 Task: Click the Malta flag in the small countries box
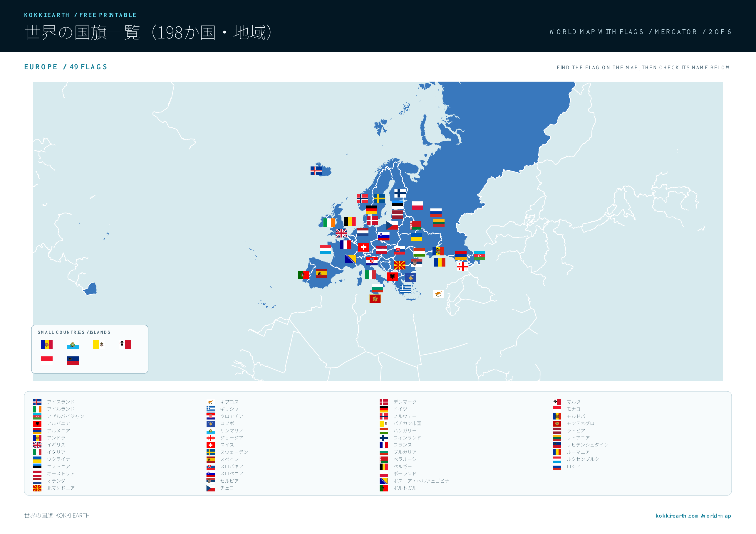[125, 344]
